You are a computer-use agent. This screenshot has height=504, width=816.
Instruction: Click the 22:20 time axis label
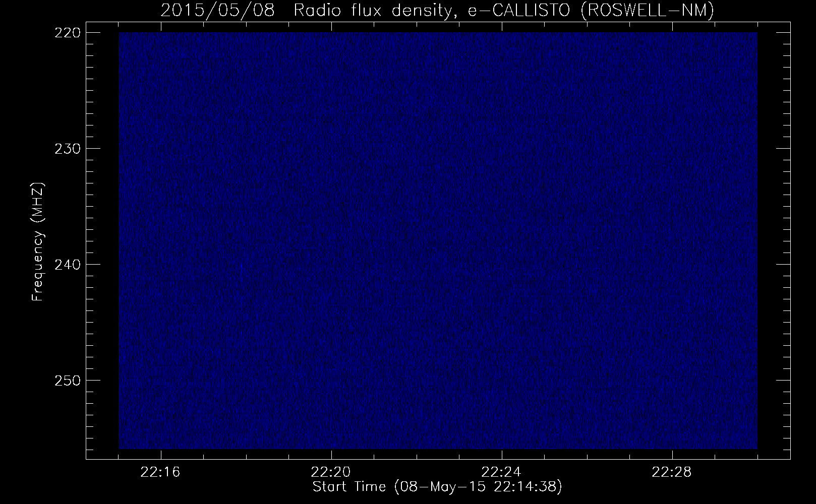coord(331,473)
